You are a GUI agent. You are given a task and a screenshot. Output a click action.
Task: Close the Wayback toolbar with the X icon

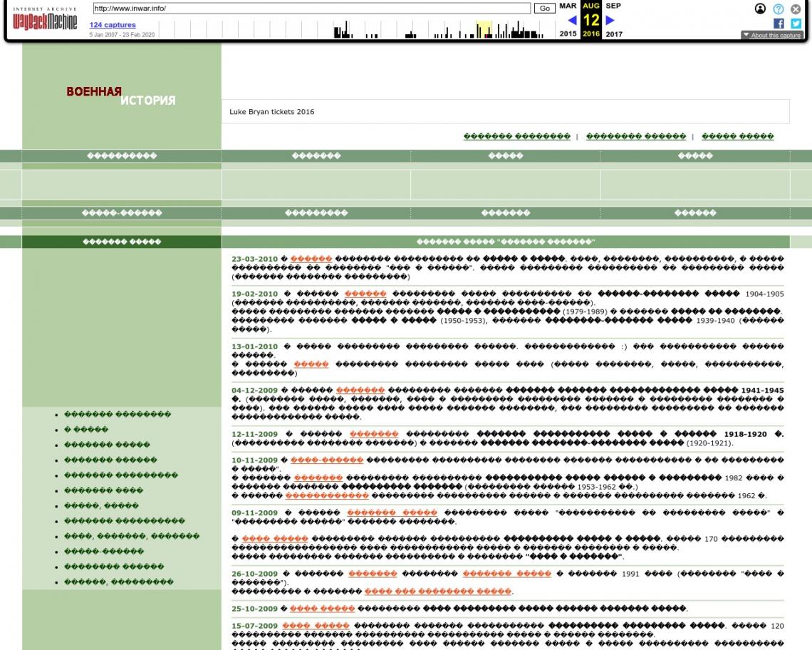tap(796, 9)
